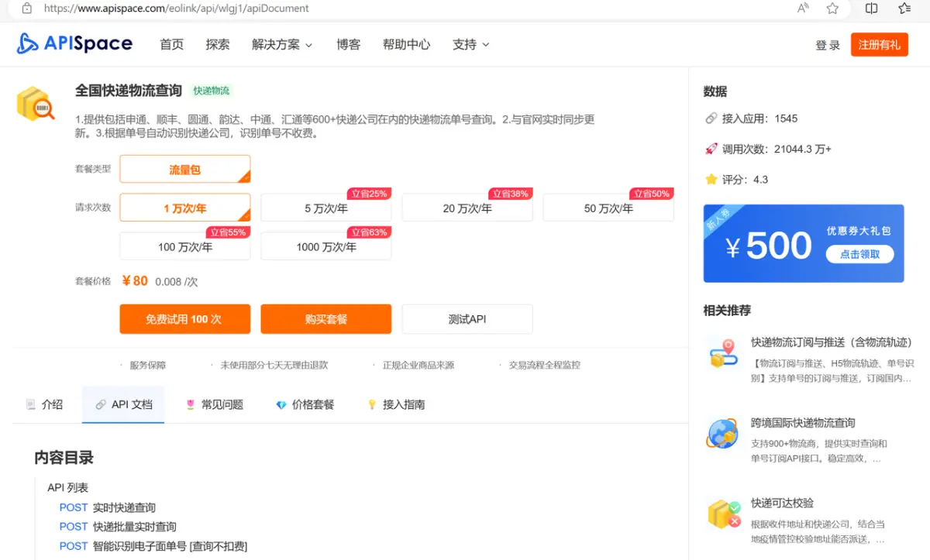Image resolution: width=930 pixels, height=560 pixels.
Task: Click the 全国快递物流查询 title
Action: click(129, 91)
